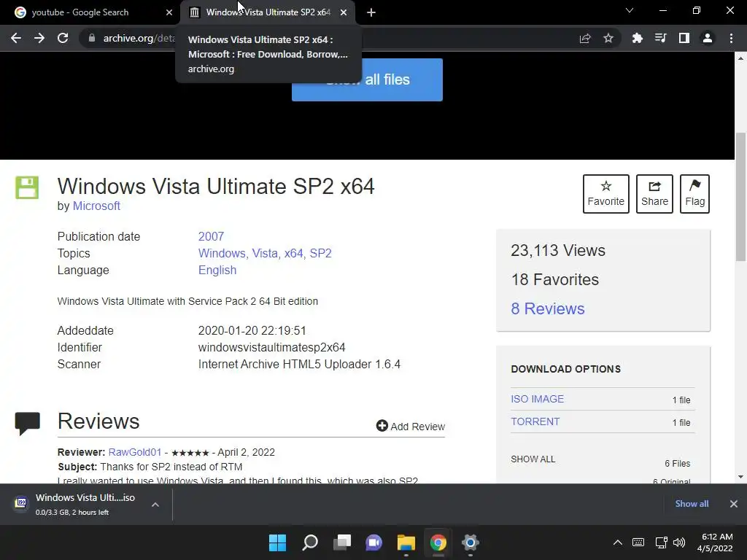
Task: Jump to the 8 Reviews link
Action: click(548, 308)
